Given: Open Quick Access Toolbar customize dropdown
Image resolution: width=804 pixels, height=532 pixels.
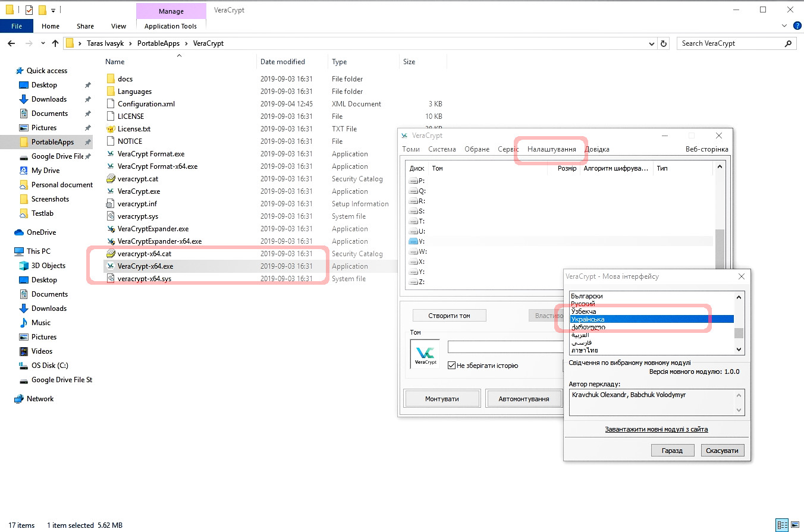Looking at the screenshot, I should coord(53,10).
